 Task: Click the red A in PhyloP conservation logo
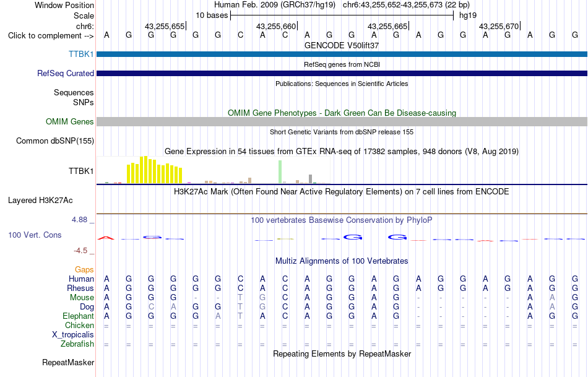coord(106,238)
